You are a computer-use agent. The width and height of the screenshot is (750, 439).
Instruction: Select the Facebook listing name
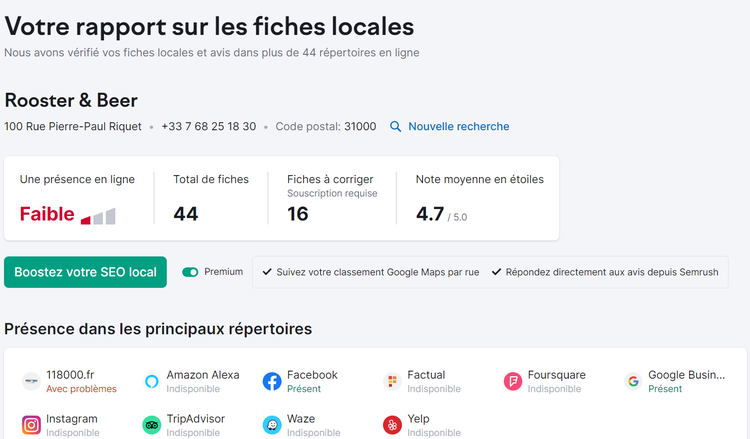point(312,375)
